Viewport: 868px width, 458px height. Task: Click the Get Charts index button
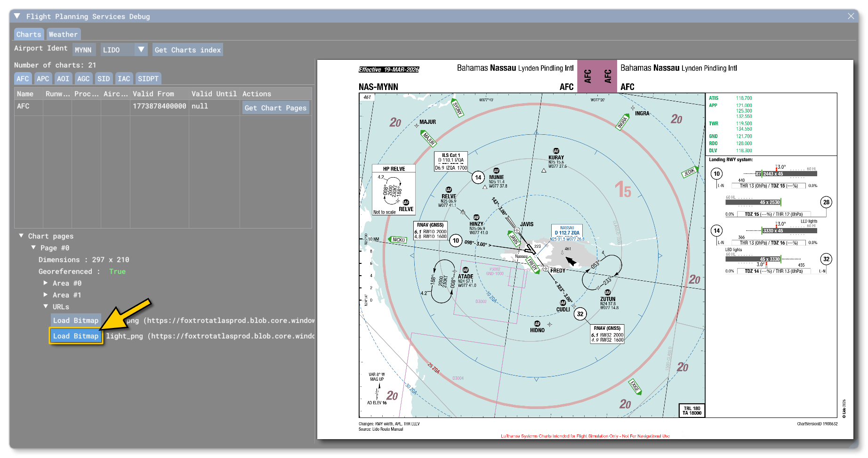[187, 49]
